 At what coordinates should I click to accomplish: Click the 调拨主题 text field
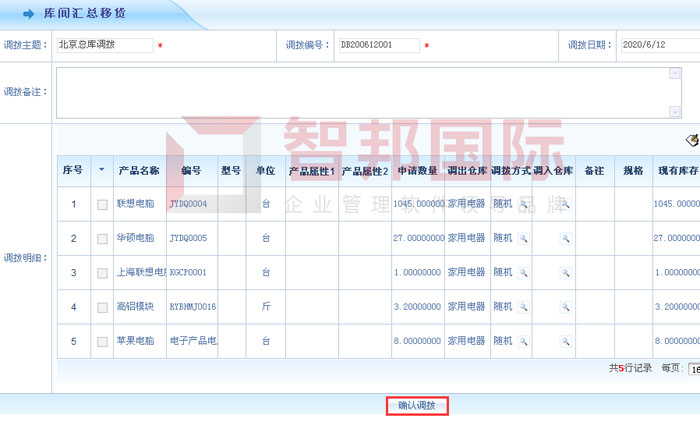click(105, 45)
